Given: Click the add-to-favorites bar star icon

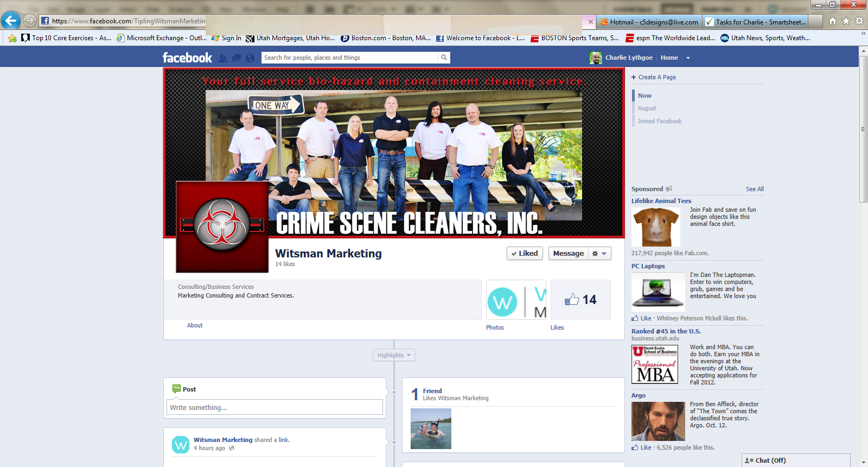Looking at the screenshot, I should click(12, 38).
